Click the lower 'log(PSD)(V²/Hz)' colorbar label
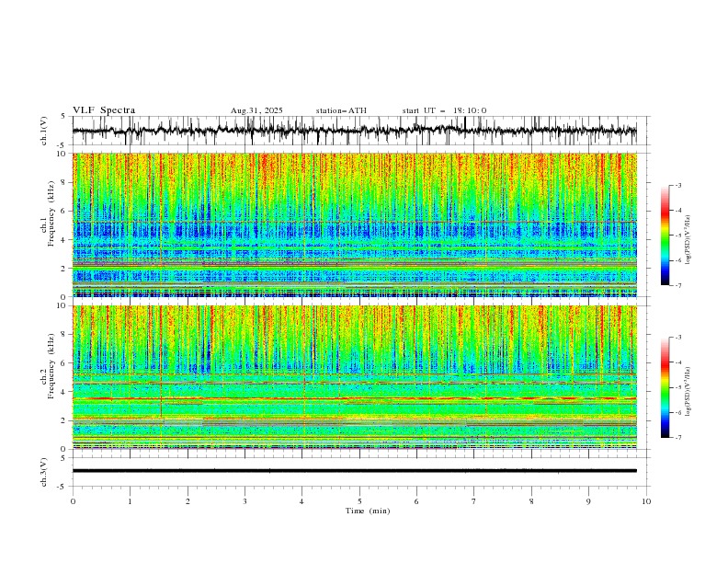 click(x=688, y=392)
